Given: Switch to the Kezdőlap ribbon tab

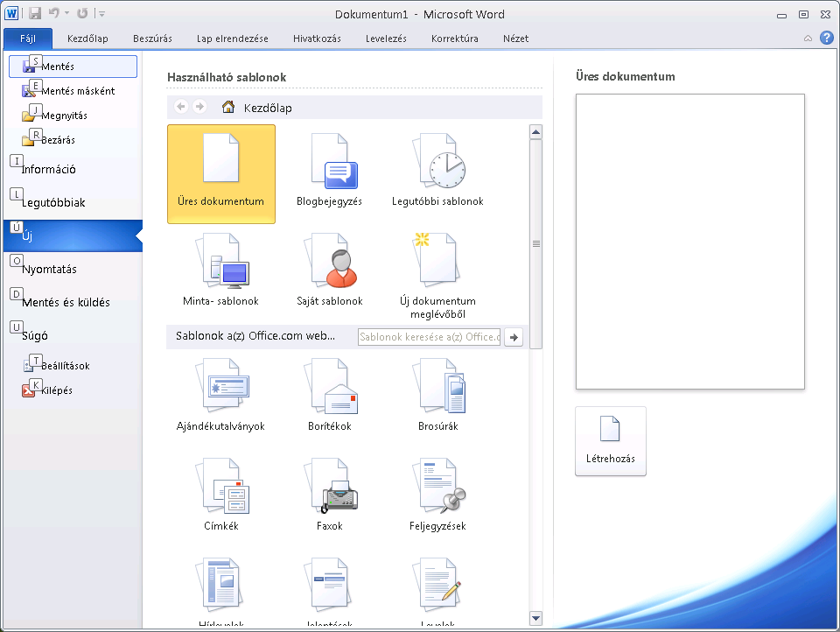Looking at the screenshot, I should pyautogui.click(x=87, y=39).
